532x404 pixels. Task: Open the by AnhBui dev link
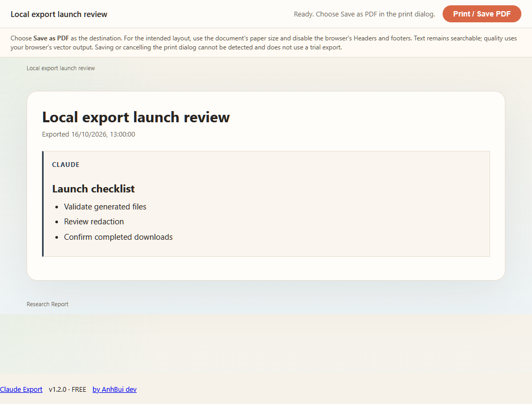(114, 390)
